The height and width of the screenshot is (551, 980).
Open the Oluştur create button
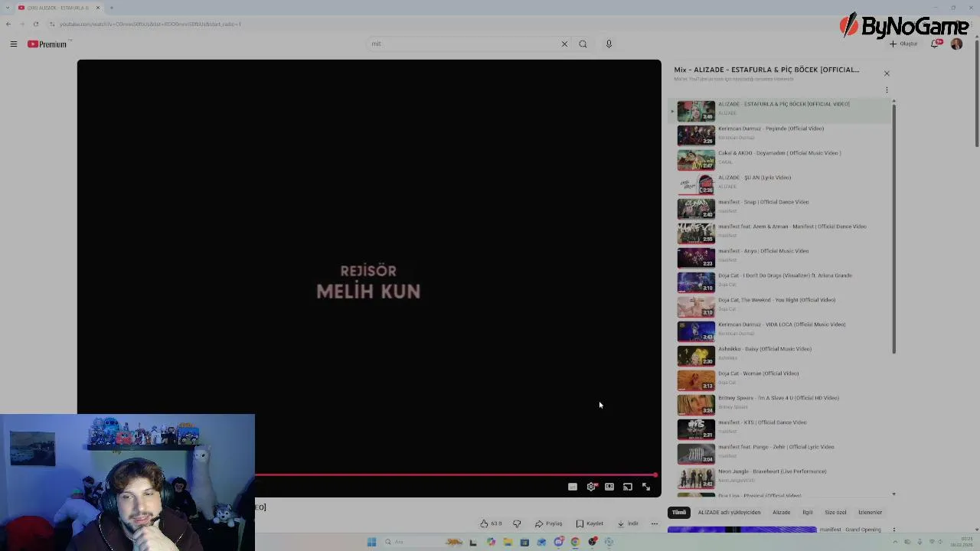click(x=903, y=44)
